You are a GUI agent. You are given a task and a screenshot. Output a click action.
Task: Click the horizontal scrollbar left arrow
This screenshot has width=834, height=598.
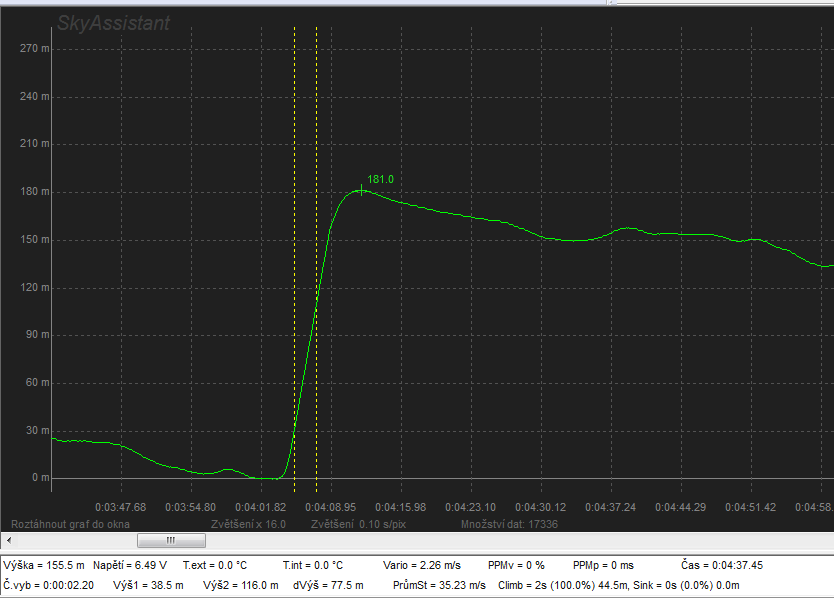pyautogui.click(x=7, y=540)
